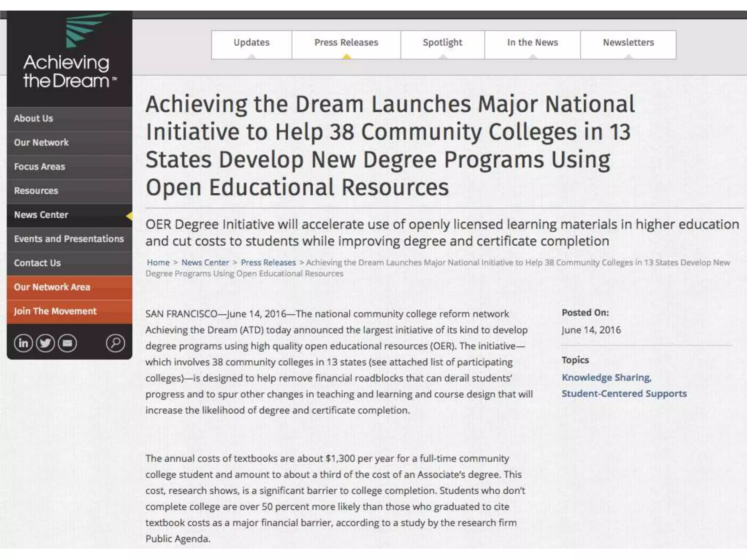Click the email envelope icon
The width and height of the screenshot is (747, 560).
(67, 343)
